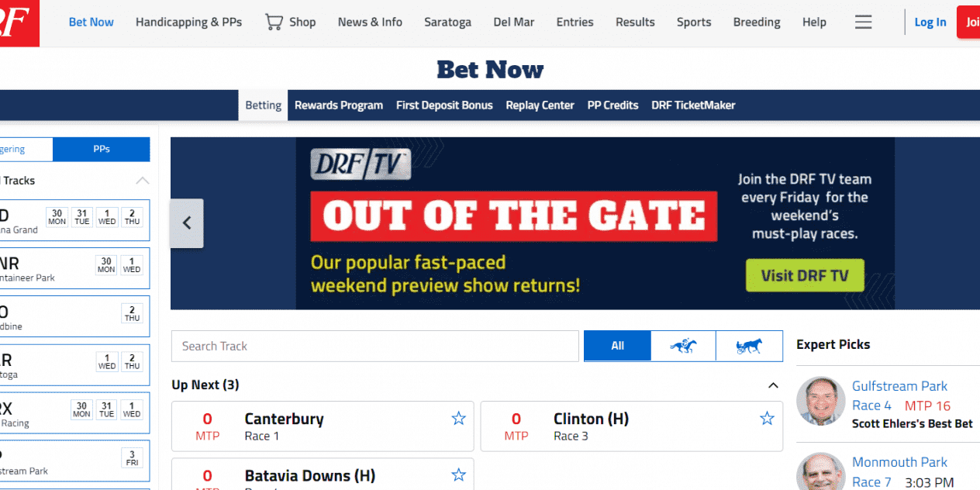
Task: Select 30 MON in Parx Racing row
Action: pos(81,409)
